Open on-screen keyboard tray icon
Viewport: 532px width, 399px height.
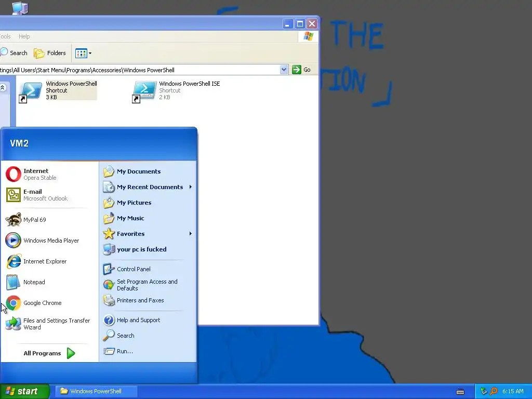460,392
